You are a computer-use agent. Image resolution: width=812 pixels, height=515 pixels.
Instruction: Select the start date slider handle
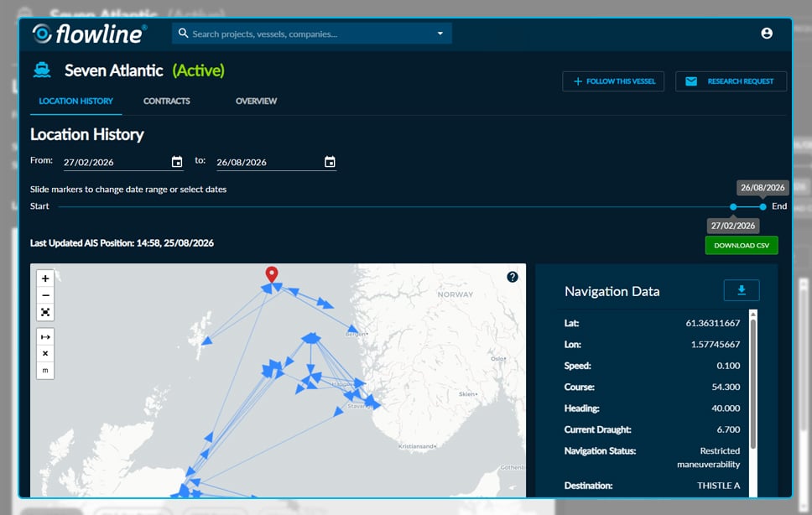pyautogui.click(x=733, y=206)
